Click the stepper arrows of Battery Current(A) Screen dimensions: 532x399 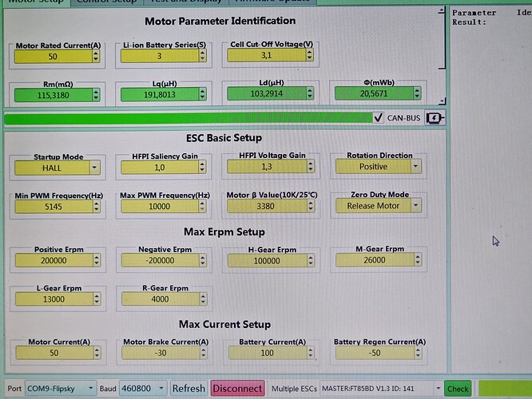pos(311,353)
